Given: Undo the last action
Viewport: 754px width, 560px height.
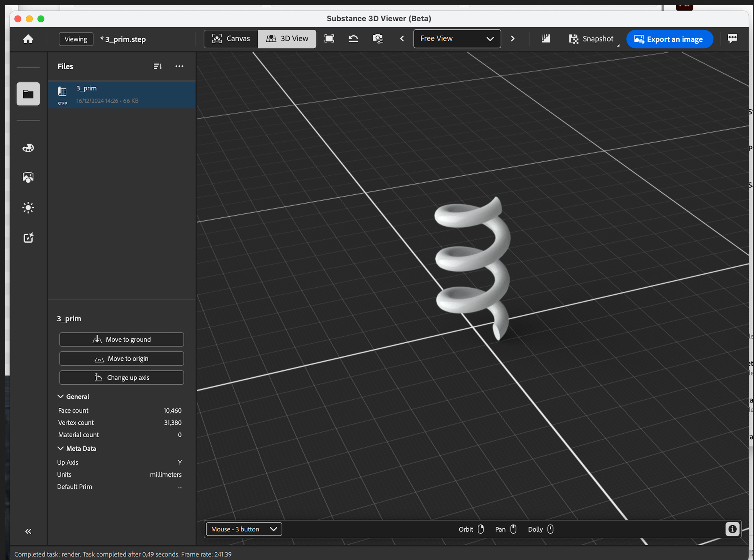Looking at the screenshot, I should 353,39.
